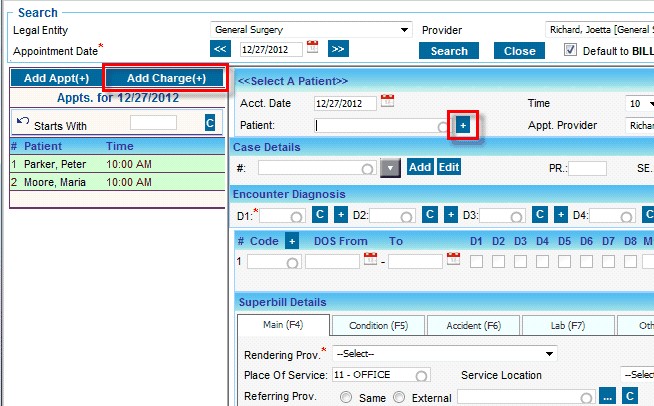
Task: Select External referring provider radio button
Action: (x=400, y=397)
